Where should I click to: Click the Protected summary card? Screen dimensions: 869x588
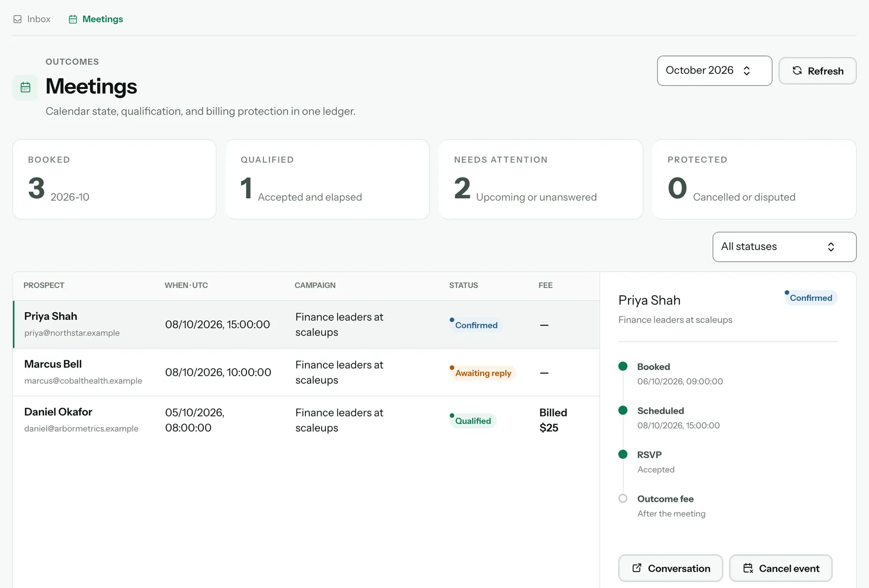pyautogui.click(x=754, y=179)
